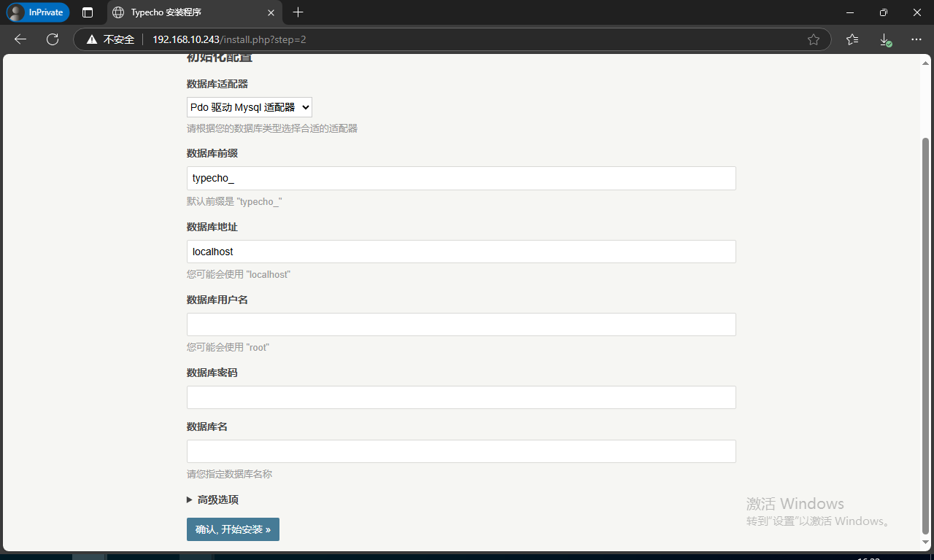The width and height of the screenshot is (934, 560).
Task: Click the 数据库地址 field with localhost
Action: coord(461,252)
